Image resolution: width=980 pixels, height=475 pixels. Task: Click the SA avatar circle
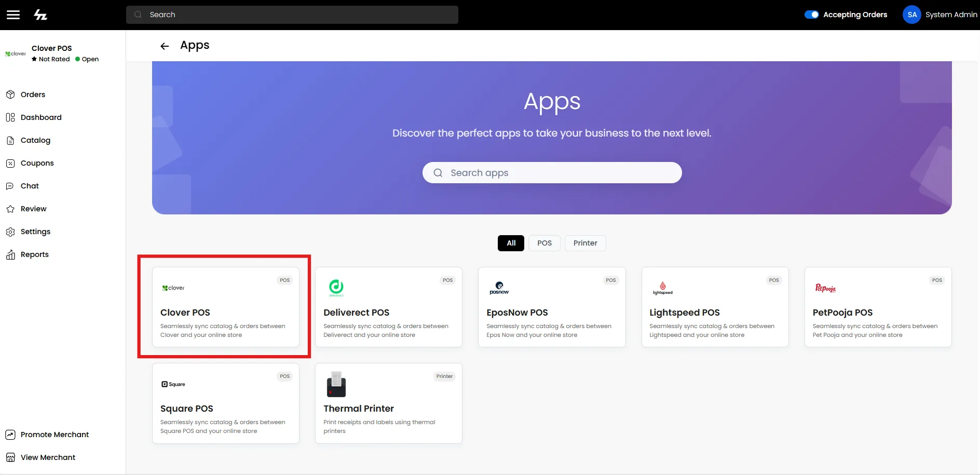pos(912,15)
